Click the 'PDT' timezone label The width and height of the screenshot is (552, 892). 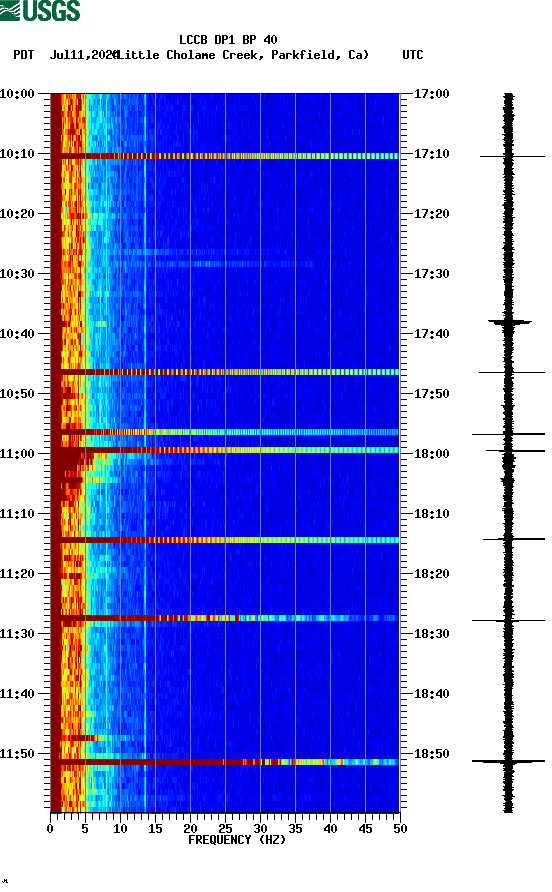(x=24, y=55)
